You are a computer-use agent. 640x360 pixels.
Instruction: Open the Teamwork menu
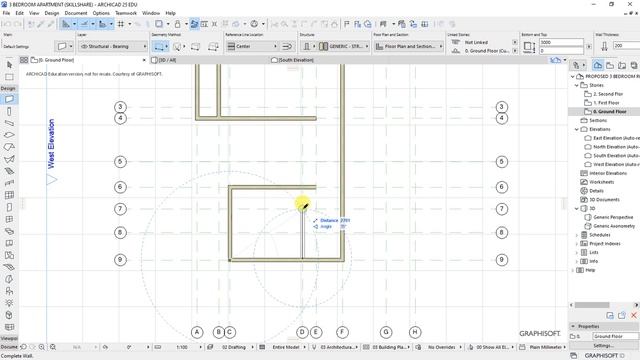coord(126,13)
